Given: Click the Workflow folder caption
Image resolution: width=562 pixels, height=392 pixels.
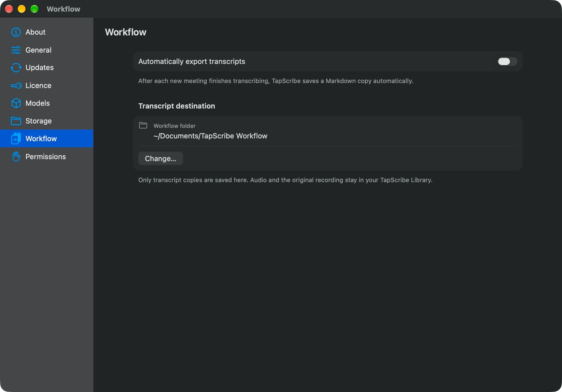Looking at the screenshot, I should pos(174,126).
